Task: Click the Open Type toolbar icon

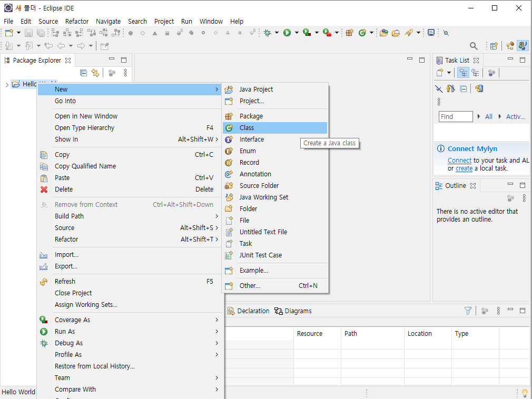Action: [x=384, y=33]
